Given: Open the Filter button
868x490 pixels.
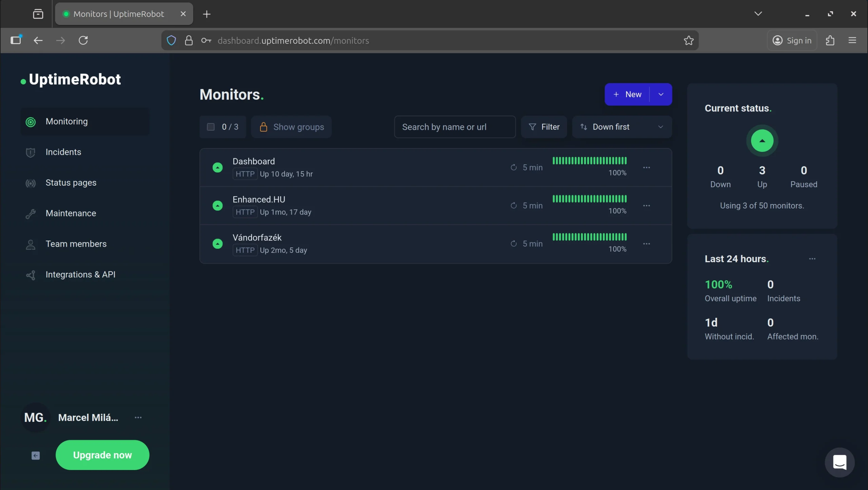Looking at the screenshot, I should 544,127.
